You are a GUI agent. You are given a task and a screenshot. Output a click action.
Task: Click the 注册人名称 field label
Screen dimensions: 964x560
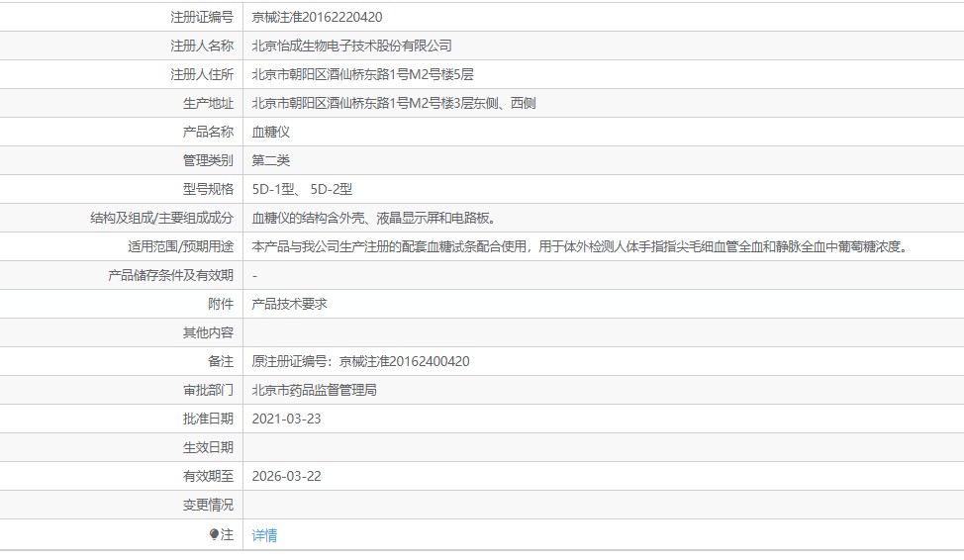202,47
